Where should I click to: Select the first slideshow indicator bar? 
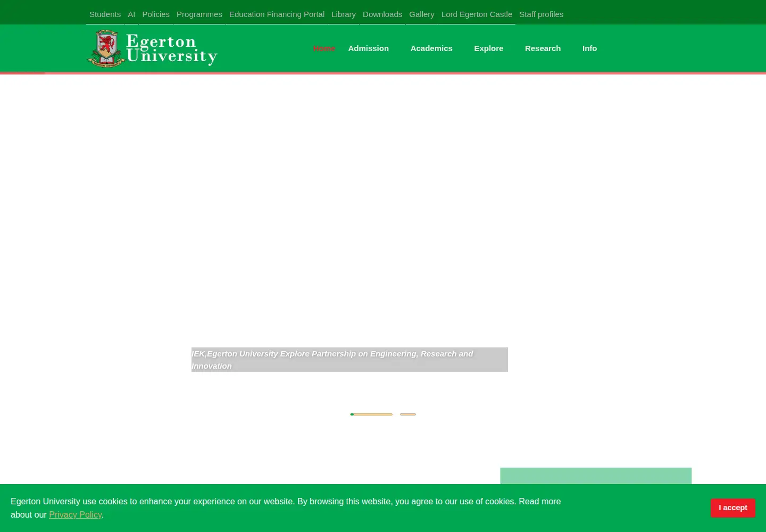pos(371,414)
